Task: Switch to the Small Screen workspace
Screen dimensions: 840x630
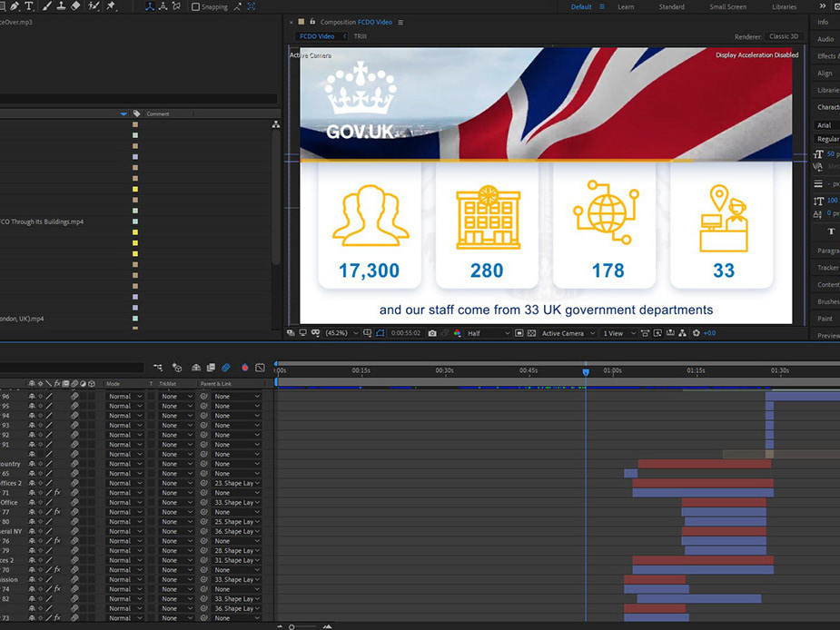Action: (x=727, y=7)
